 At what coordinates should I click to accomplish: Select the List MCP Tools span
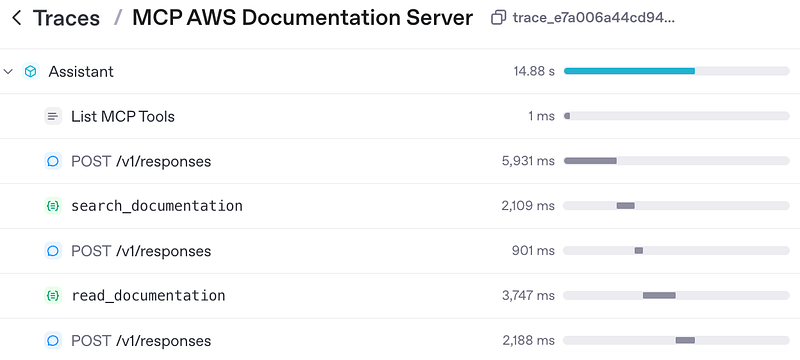click(x=123, y=117)
